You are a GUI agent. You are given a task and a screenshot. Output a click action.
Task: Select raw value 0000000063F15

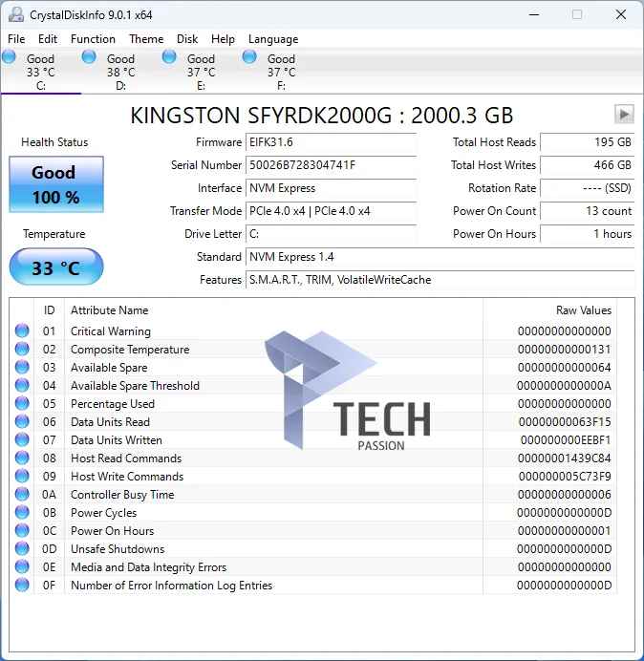click(x=565, y=422)
